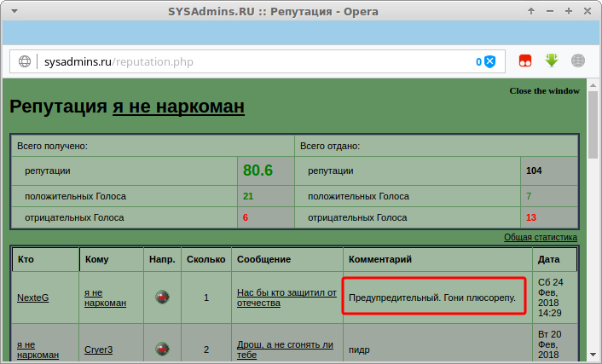This screenshot has height=364, width=602.
Task: Open я не наркоман link in Кому column
Action: pyautogui.click(x=105, y=298)
